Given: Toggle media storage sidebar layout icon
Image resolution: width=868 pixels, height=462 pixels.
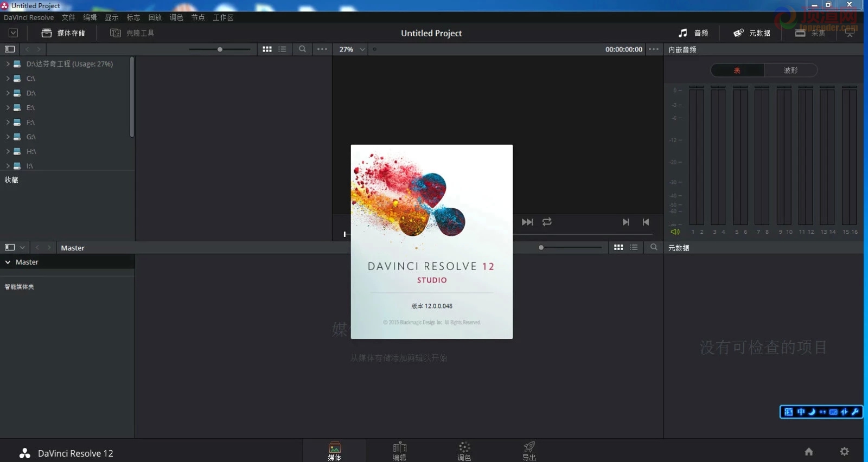Looking at the screenshot, I should [9, 49].
